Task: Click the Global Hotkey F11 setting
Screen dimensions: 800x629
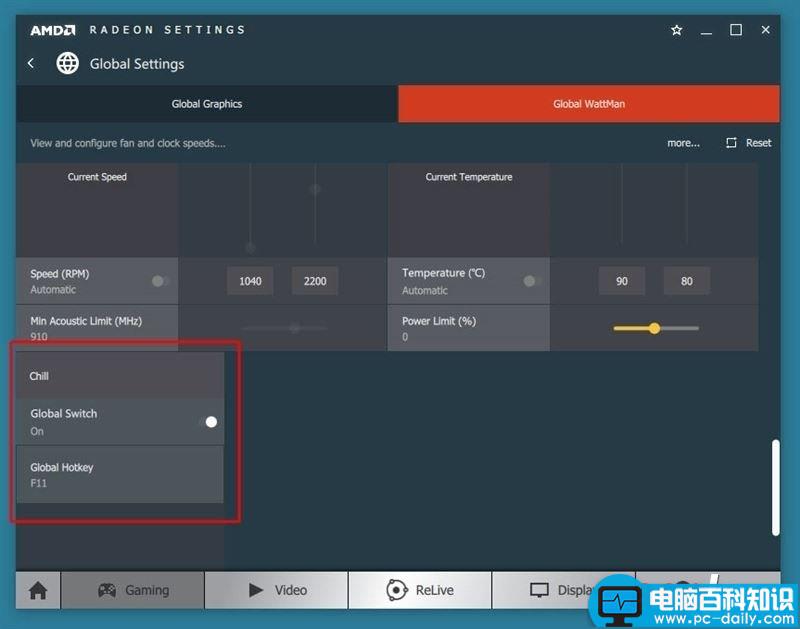Action: pyautogui.click(x=120, y=474)
